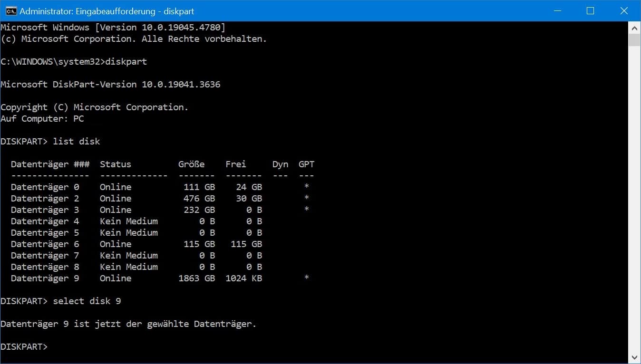Click the 'Datenträger ###' column header
641x364 pixels.
(50, 164)
